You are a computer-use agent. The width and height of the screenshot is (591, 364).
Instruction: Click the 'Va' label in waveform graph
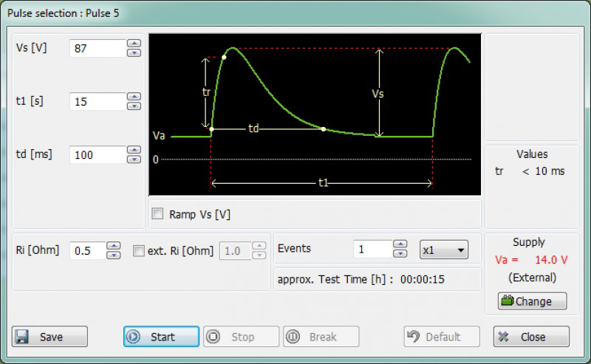tap(159, 136)
